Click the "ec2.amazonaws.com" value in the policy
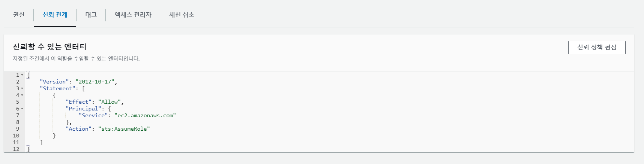644x164 pixels. [145, 115]
